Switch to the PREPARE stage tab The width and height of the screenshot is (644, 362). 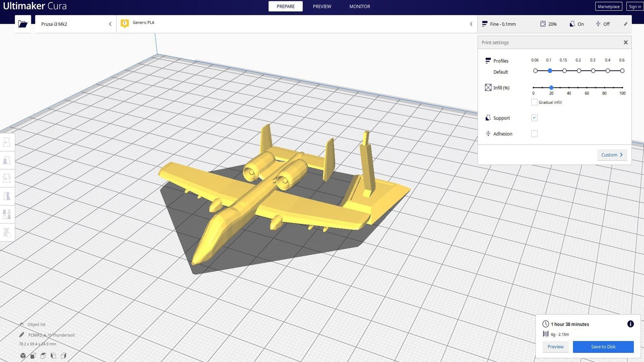coord(285,6)
